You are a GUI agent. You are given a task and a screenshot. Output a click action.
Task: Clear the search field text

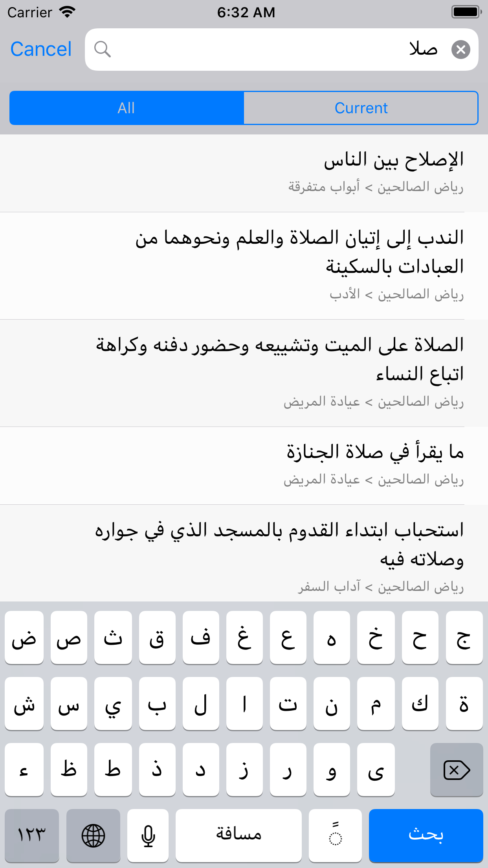click(x=460, y=50)
